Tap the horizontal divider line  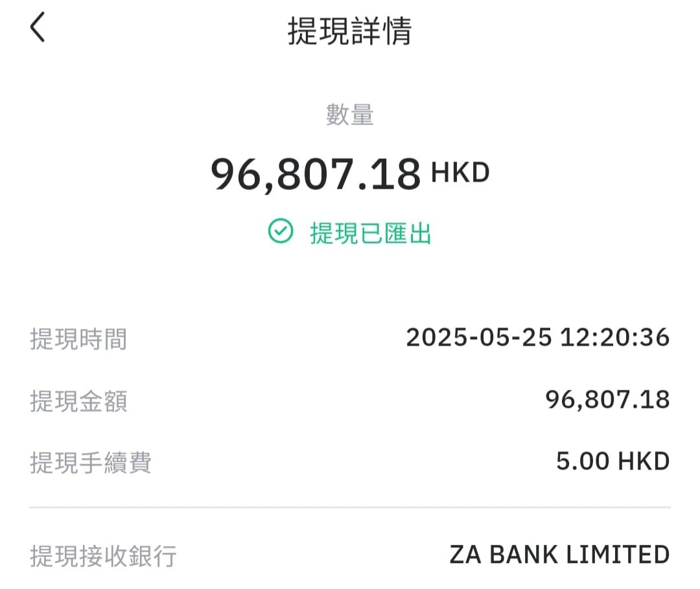[x=350, y=507]
